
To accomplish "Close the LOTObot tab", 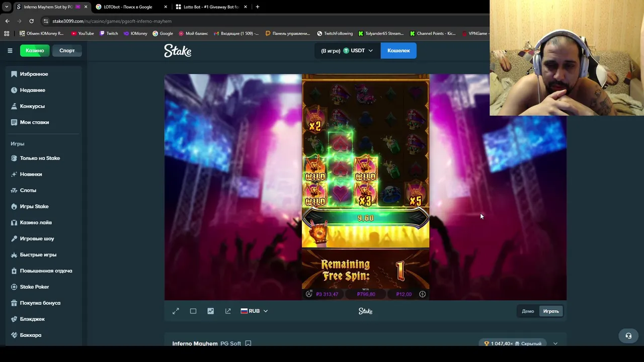I will [x=166, y=7].
